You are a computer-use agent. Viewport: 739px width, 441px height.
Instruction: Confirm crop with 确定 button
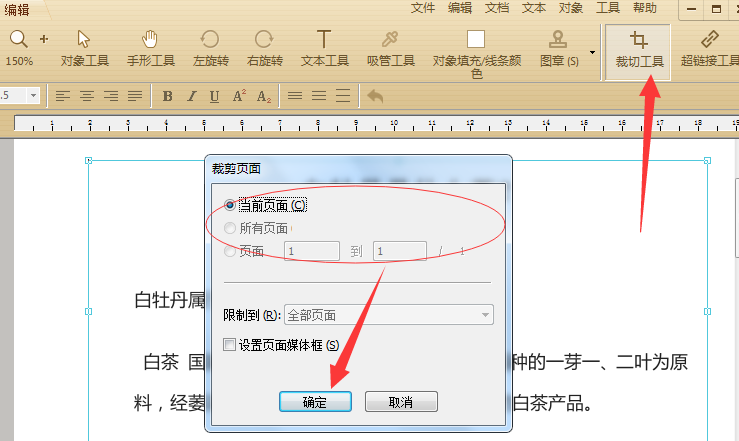point(315,402)
